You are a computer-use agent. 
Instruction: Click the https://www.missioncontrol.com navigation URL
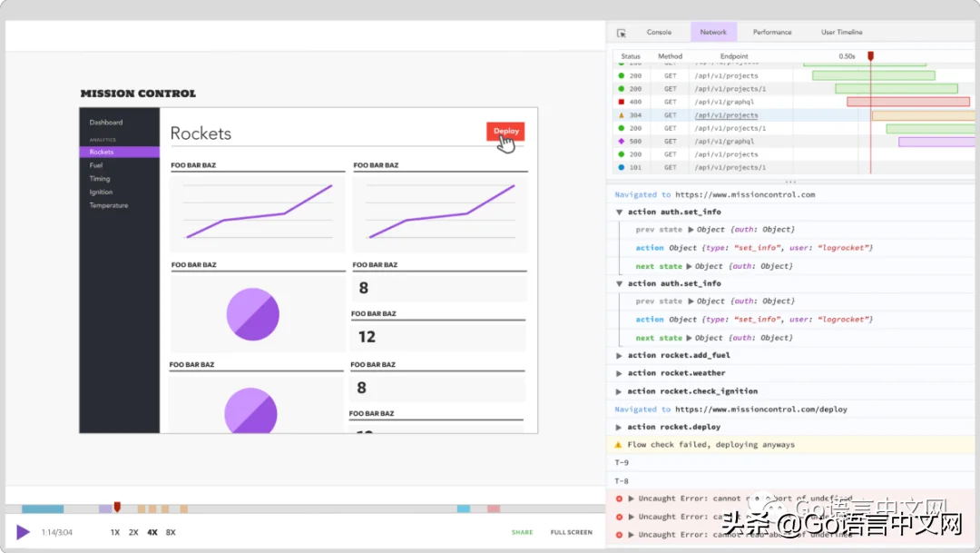pyautogui.click(x=745, y=194)
